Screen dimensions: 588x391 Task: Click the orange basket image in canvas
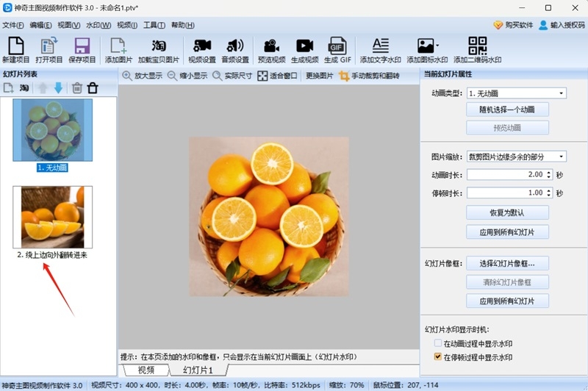pos(269,217)
